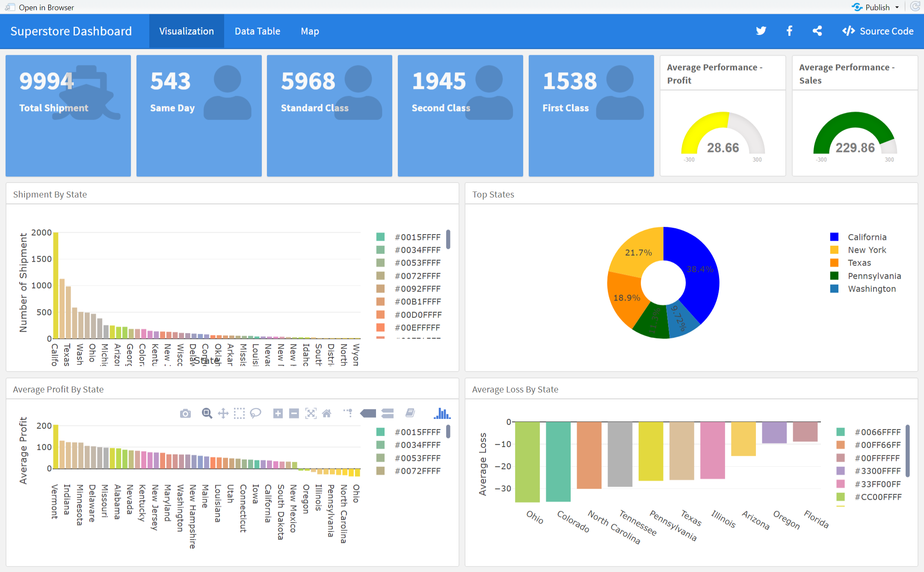Toggle Texas in Top States legend

850,262
